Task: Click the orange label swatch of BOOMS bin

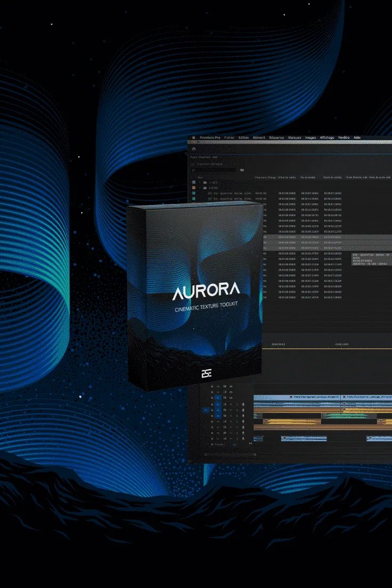Action: (194, 188)
